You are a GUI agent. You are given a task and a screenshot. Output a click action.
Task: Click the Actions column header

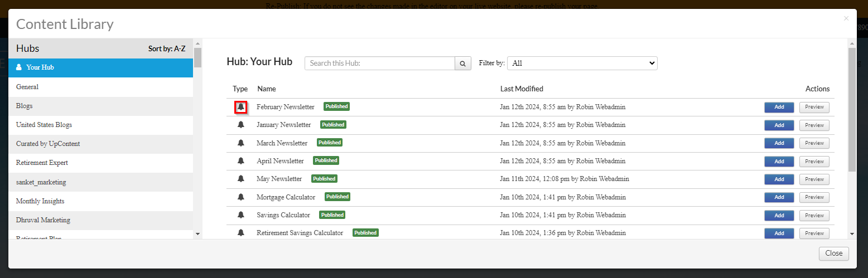[818, 89]
